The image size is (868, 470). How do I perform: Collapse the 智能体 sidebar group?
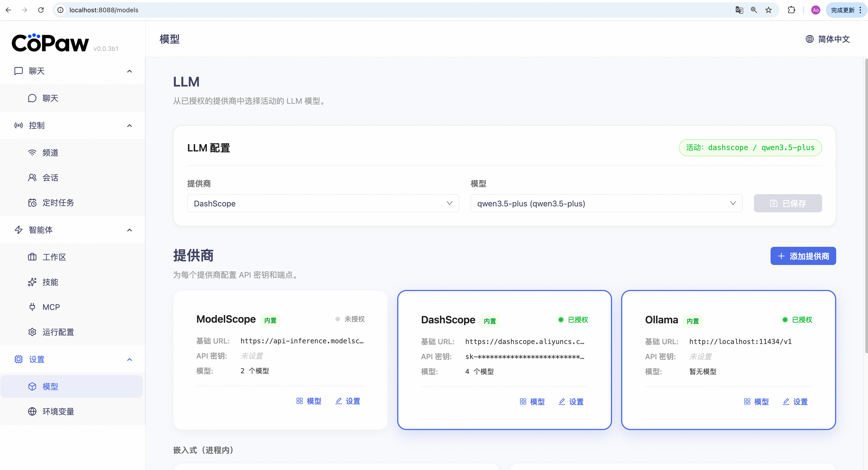[129, 230]
